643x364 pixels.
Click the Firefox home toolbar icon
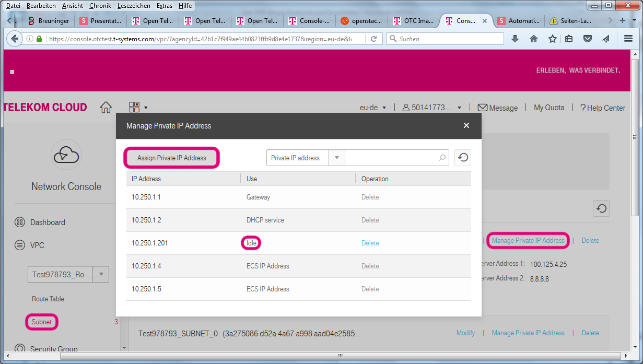click(534, 39)
